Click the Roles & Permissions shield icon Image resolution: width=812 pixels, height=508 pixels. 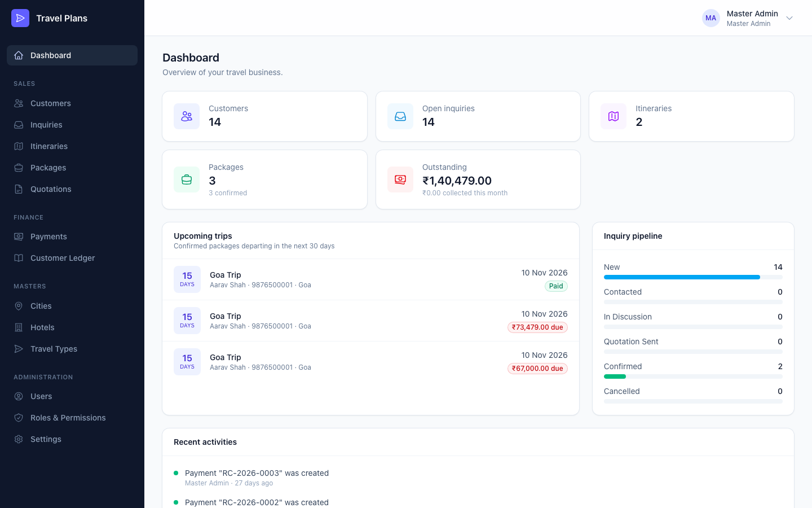(x=19, y=418)
